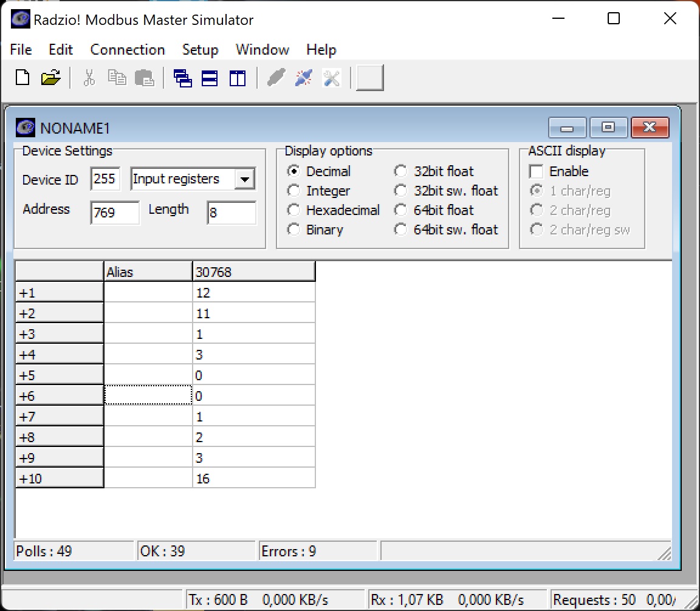
Task: Click the NONAME1 window eye icon
Action: pyautogui.click(x=26, y=128)
